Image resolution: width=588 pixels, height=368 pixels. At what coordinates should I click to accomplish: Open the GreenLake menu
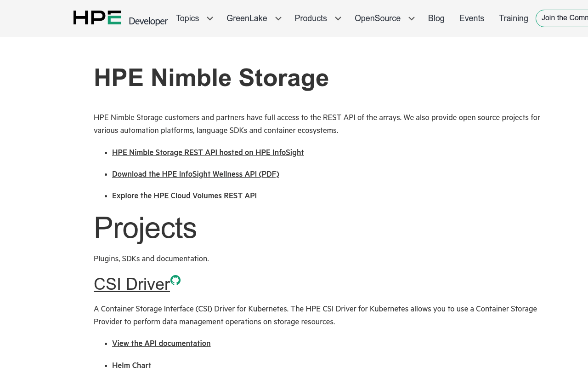click(x=247, y=18)
